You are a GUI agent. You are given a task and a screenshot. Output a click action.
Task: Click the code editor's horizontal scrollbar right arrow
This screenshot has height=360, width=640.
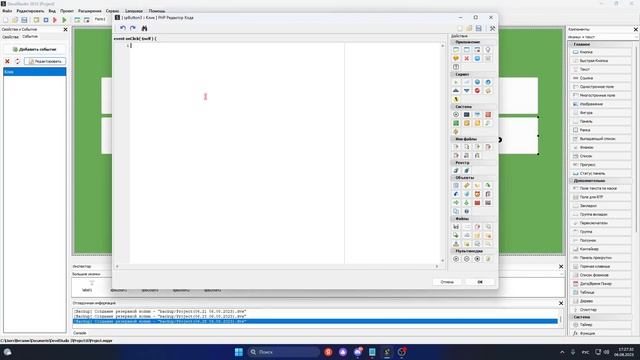coord(437,267)
